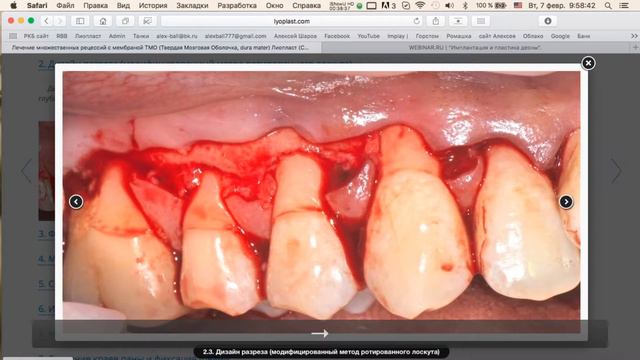Open the Safari menu
Screen dimensions: 640x360
pos(37,6)
